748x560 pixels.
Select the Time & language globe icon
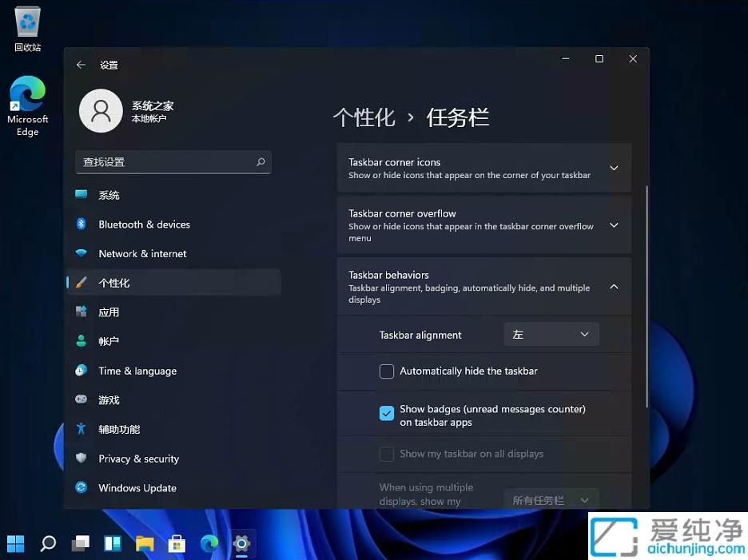point(82,371)
